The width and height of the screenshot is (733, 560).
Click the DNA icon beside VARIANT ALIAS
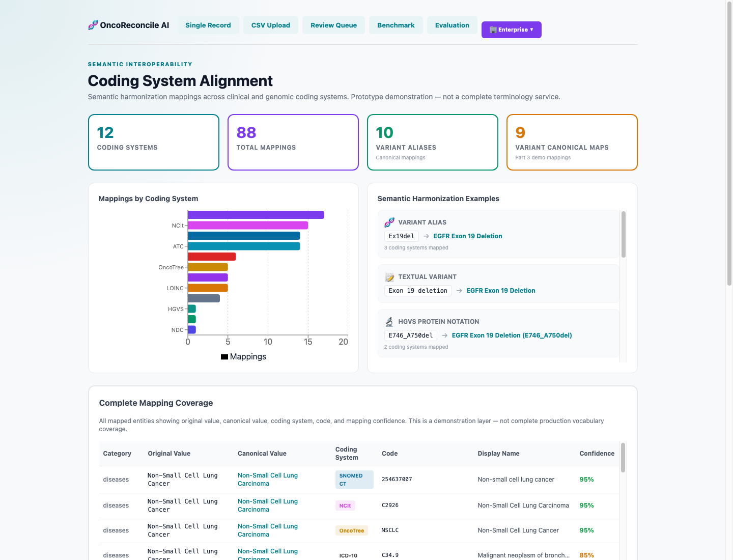point(389,222)
